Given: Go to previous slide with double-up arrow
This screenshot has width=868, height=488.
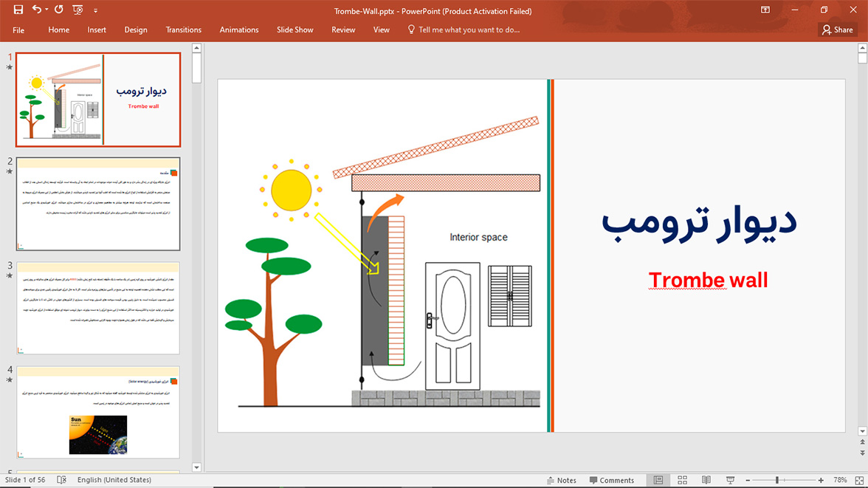Looking at the screenshot, I should point(862,442).
